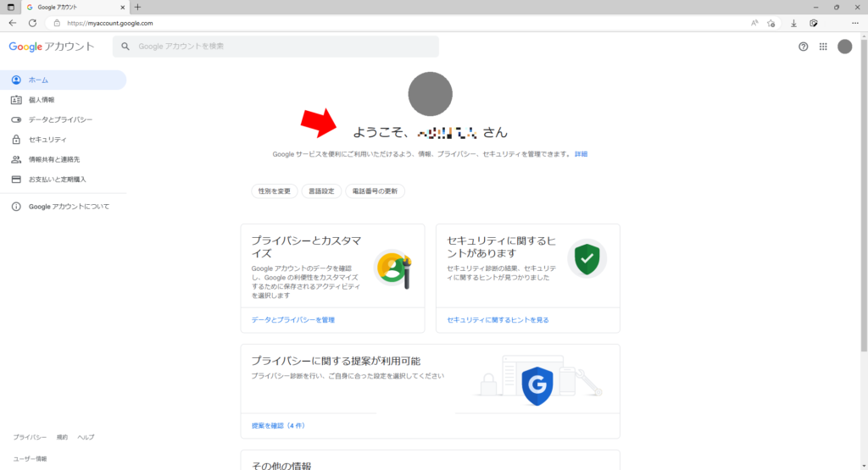Click the blue Google shield illustration
Viewport: 868px width, 470px height.
[x=537, y=385]
